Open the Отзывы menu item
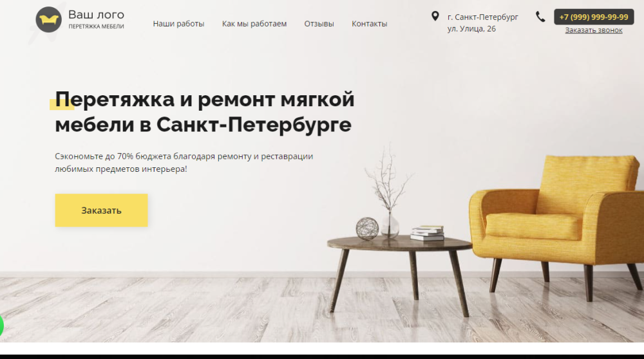644x359 pixels. pyautogui.click(x=319, y=24)
